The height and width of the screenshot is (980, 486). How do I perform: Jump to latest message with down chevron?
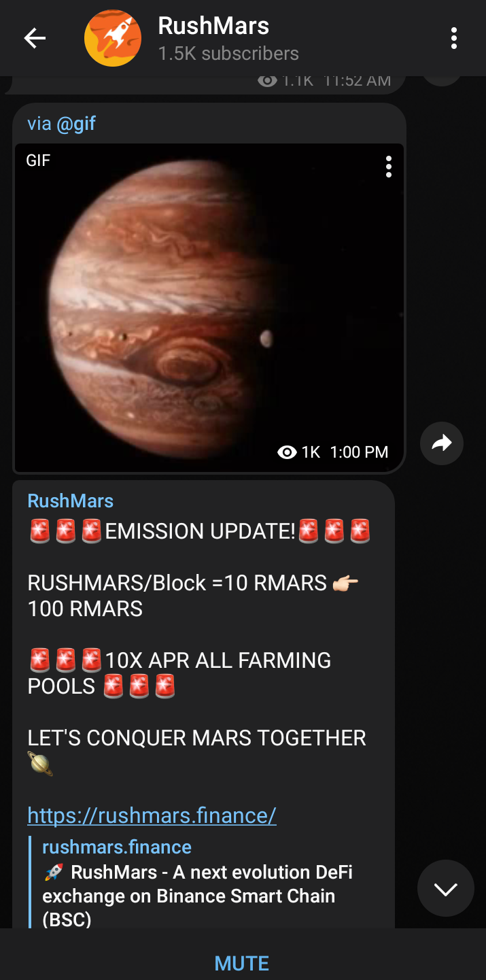click(x=446, y=889)
